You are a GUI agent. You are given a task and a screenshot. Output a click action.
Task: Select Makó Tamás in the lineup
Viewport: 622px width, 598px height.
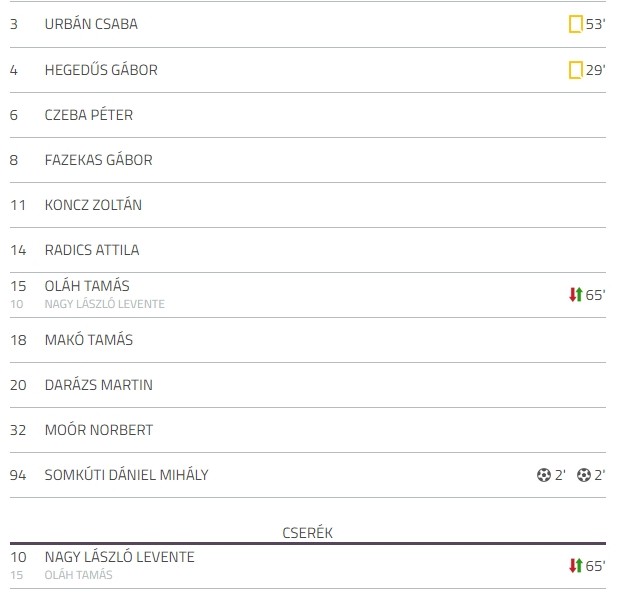tap(89, 340)
